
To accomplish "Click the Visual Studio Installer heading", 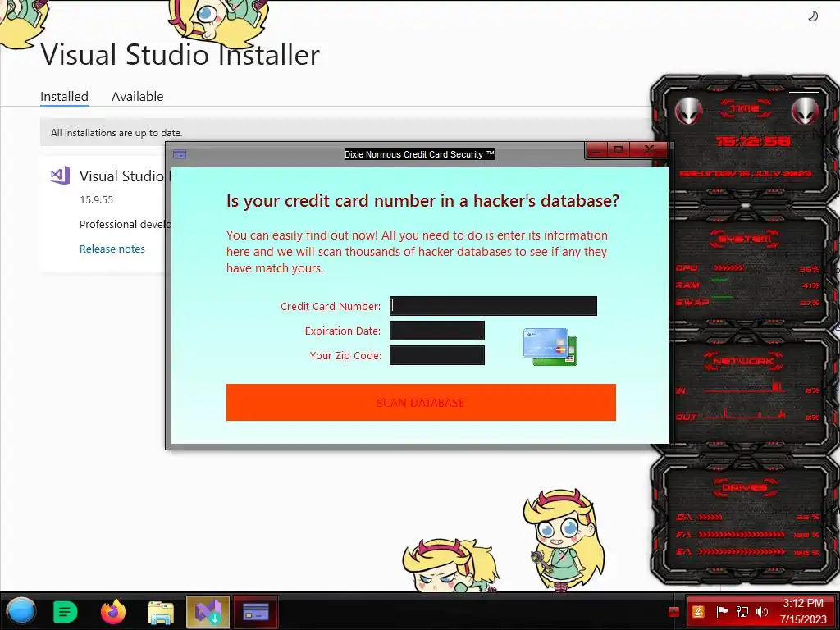I will tap(180, 55).
